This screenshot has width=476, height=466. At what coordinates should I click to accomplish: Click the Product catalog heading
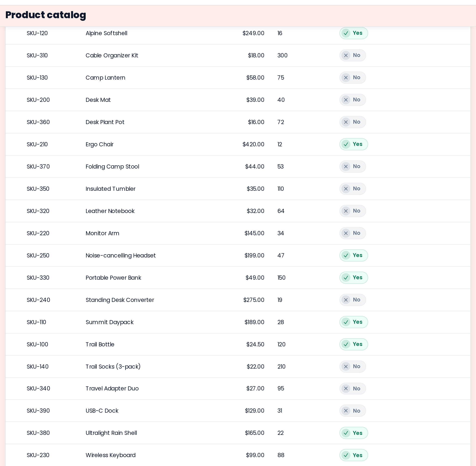coord(46,15)
